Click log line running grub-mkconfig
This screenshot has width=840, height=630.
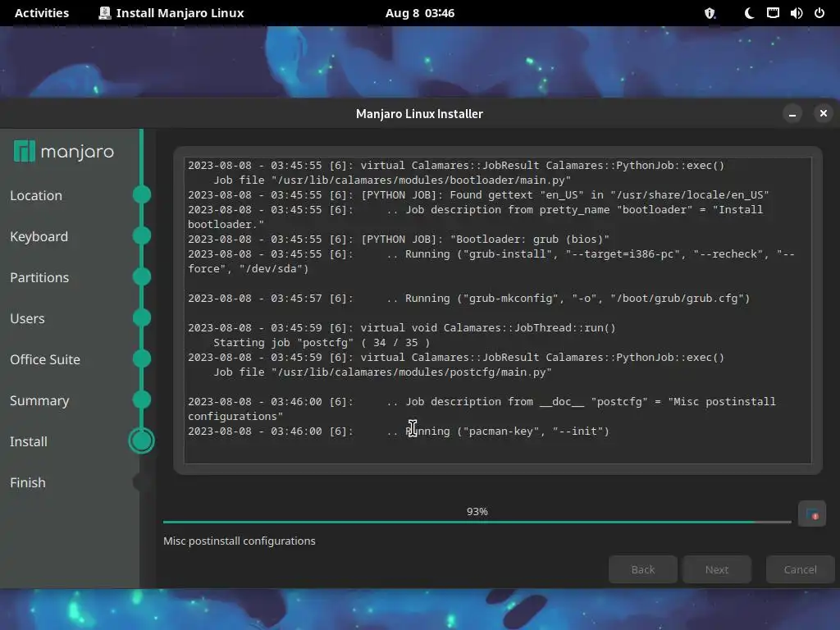[468, 299]
